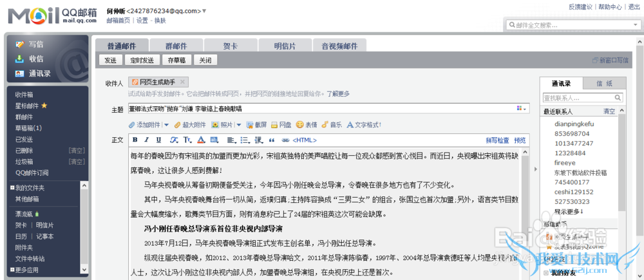This screenshot has height=280, width=644.
Task: Click 截屏 to capture a screenshot
Action: (256, 125)
